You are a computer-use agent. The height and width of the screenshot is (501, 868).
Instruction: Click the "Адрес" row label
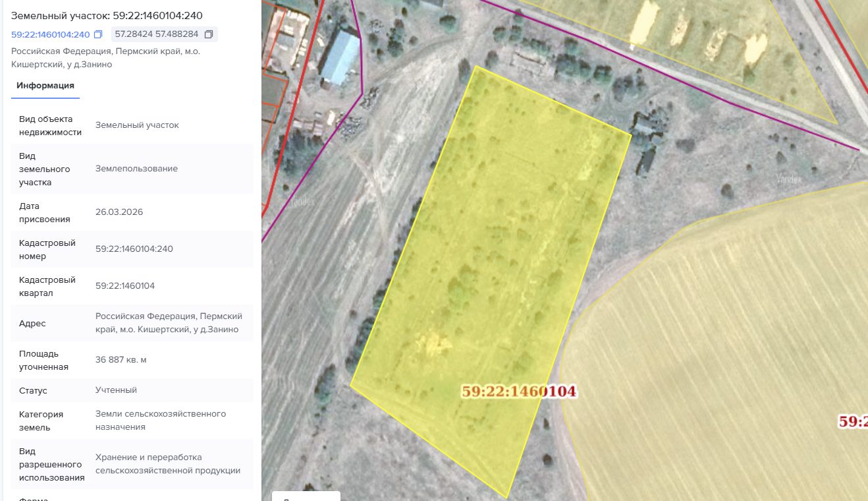click(x=32, y=323)
